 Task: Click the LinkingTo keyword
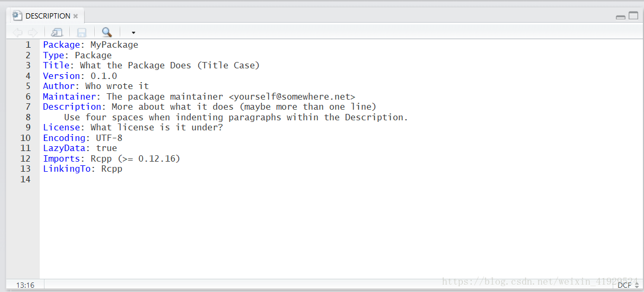pyautogui.click(x=67, y=169)
